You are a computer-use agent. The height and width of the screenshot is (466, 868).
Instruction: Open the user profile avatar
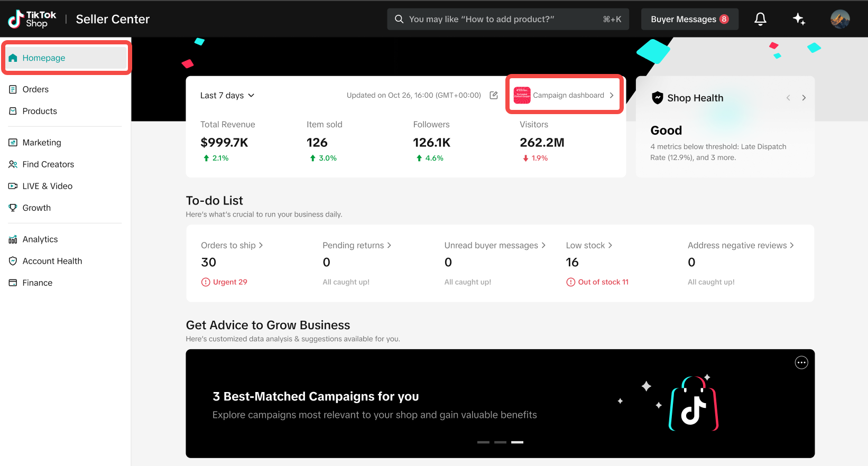(840, 20)
